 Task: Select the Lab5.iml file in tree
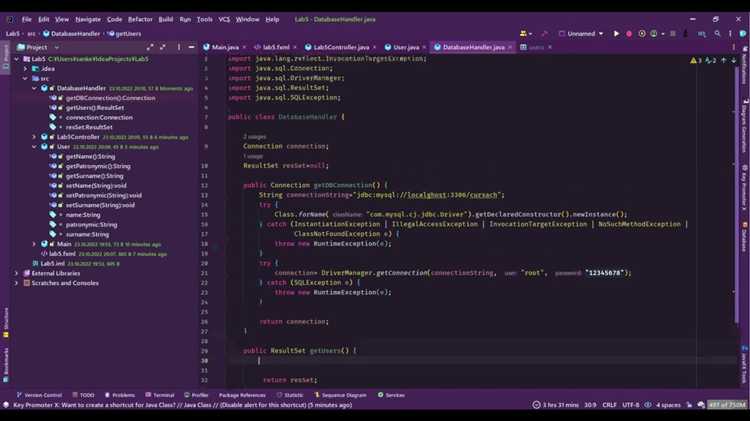click(52, 264)
